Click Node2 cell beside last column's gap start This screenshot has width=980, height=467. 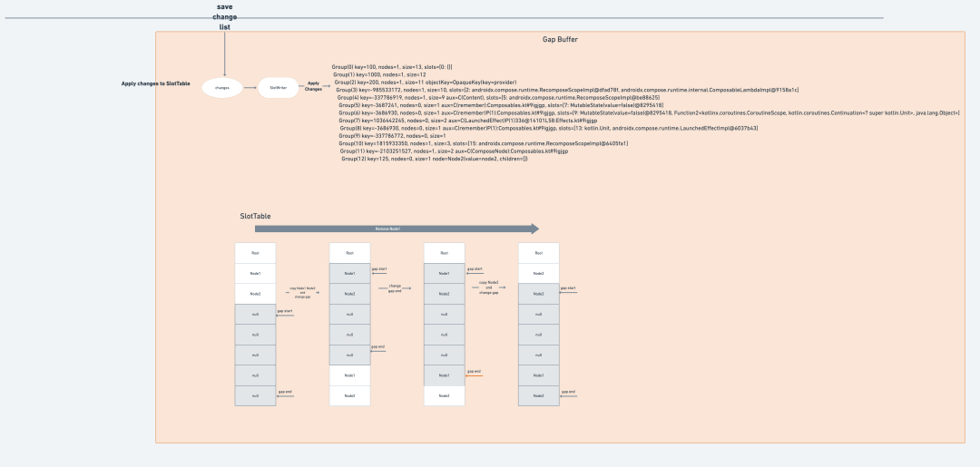(x=539, y=294)
